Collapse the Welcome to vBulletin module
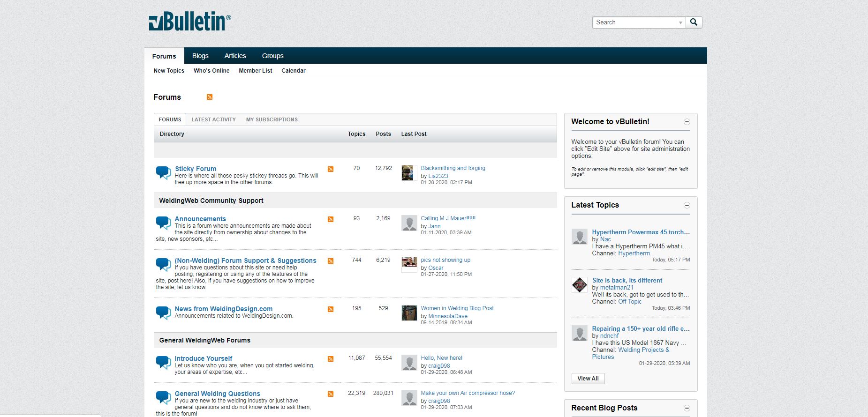 click(x=687, y=122)
